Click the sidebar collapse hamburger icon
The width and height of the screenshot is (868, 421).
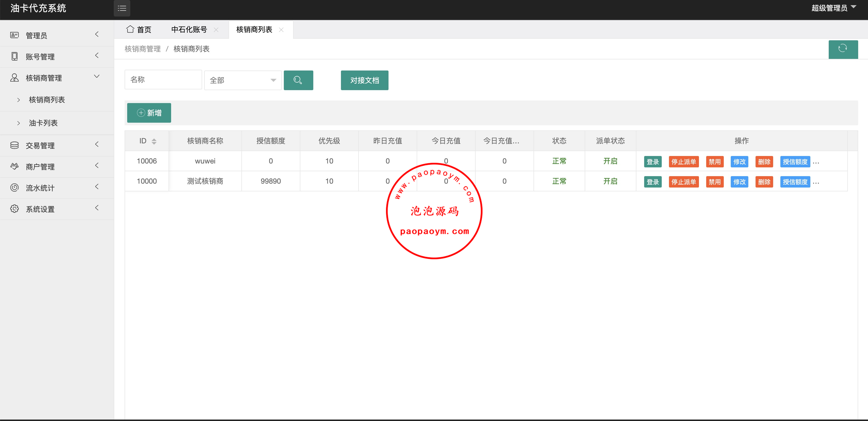(122, 9)
